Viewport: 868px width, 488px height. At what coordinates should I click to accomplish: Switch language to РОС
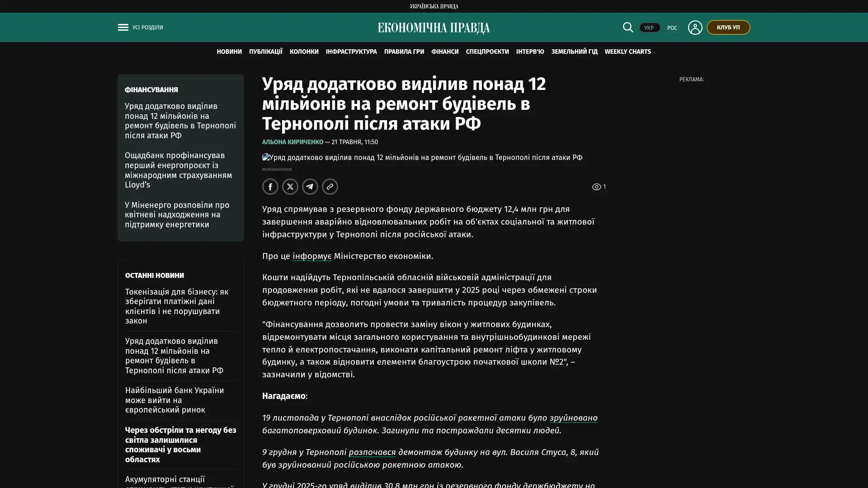[672, 28]
